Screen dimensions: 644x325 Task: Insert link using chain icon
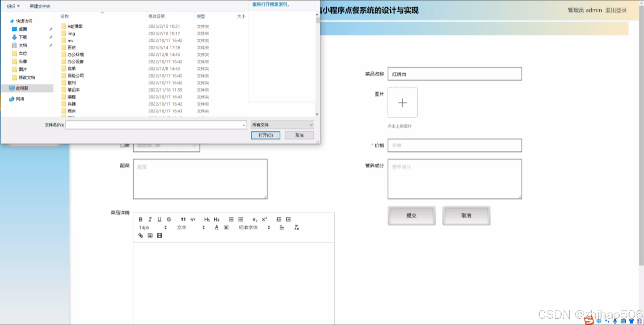140,235
